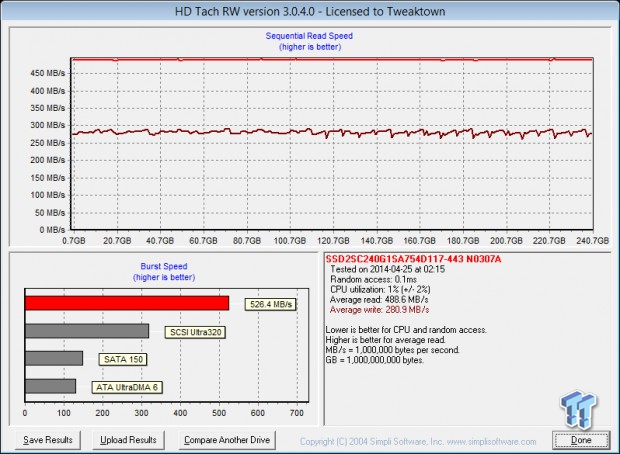The width and height of the screenshot is (620, 454).
Task: Click the HD Tach RW window title bar
Action: pos(310,11)
